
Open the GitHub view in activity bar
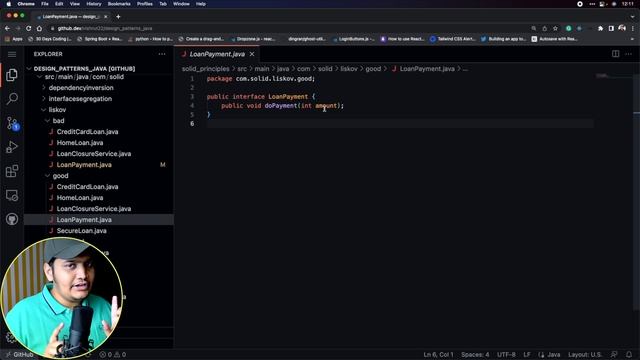click(x=12, y=219)
